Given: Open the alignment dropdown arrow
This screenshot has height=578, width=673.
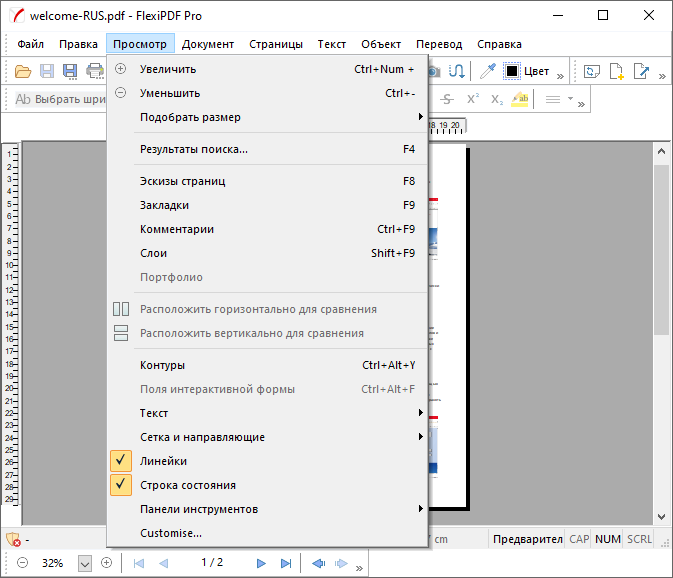Looking at the screenshot, I should [570, 99].
